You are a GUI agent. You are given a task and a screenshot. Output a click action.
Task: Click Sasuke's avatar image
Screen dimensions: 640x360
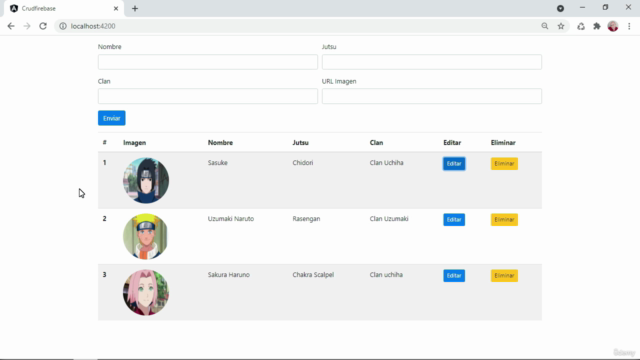tap(146, 180)
